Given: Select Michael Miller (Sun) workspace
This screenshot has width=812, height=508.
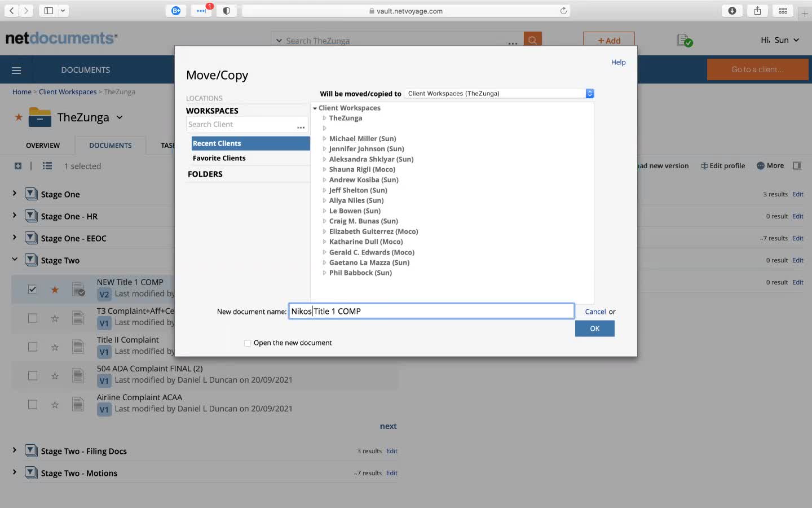Looking at the screenshot, I should 363,138.
